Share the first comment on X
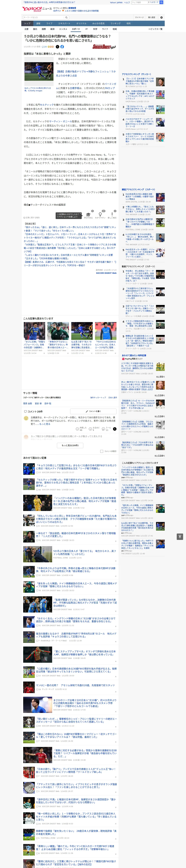The image size is (186, 868). [x=114, y=429]
